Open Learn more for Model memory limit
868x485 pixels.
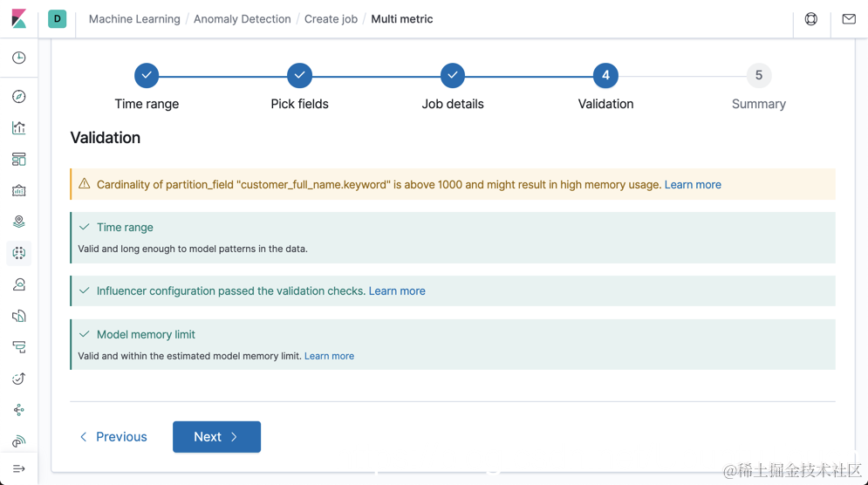[x=329, y=356]
